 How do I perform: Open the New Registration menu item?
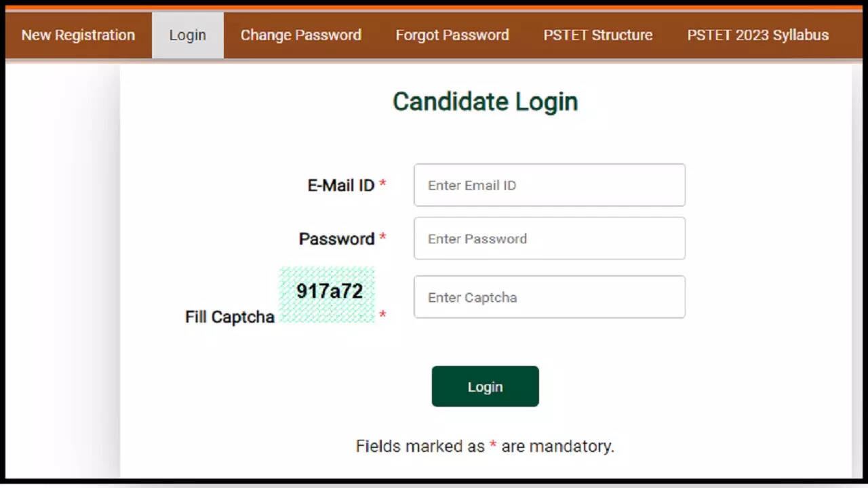78,35
